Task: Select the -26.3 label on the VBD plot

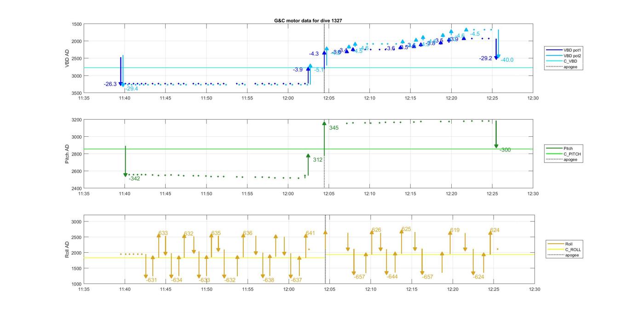Action: pos(110,84)
